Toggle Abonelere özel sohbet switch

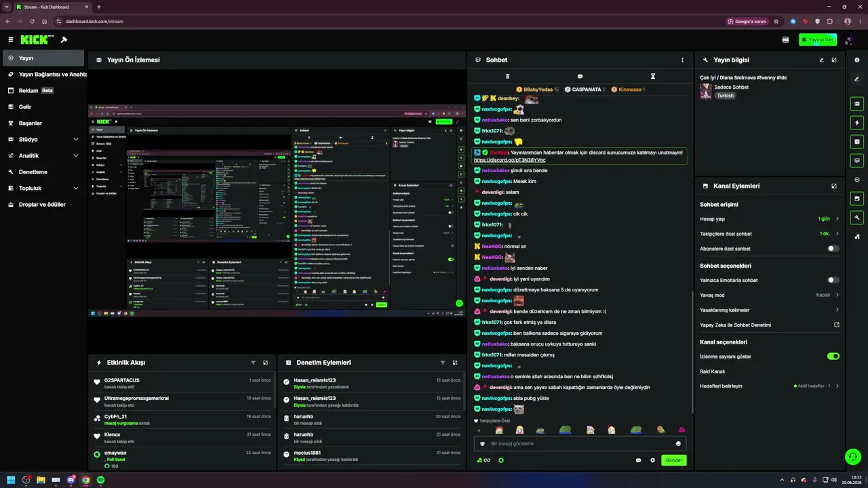[833, 249]
